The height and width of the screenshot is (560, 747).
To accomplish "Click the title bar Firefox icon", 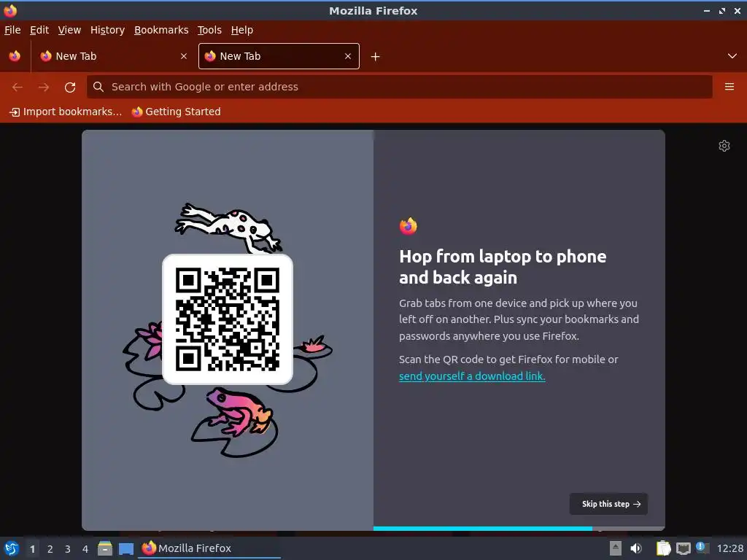I will (x=10, y=10).
